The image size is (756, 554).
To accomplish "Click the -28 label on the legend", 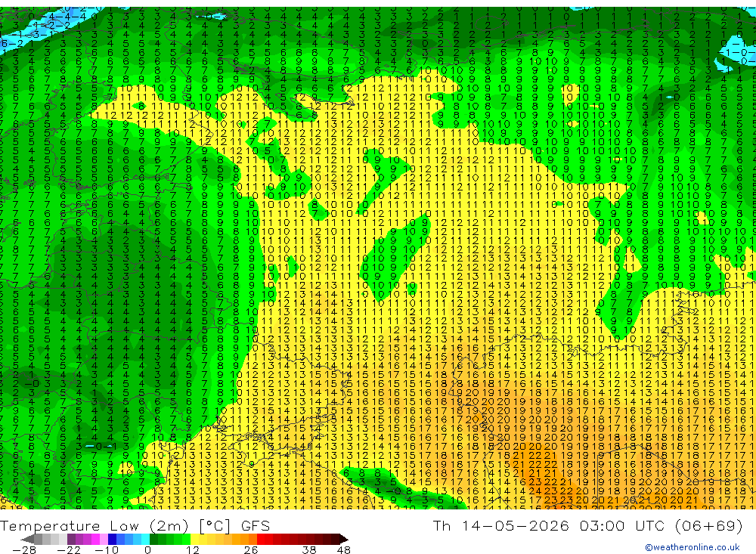I will [24, 550].
